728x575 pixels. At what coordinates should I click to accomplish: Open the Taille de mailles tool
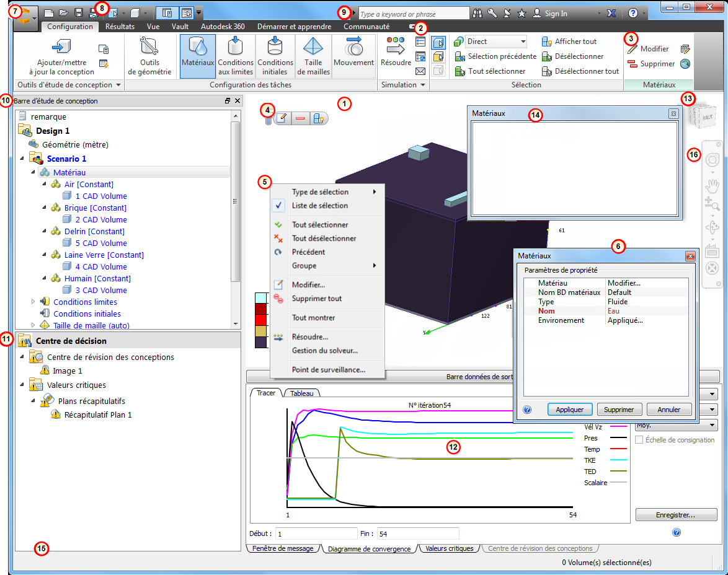click(x=313, y=56)
